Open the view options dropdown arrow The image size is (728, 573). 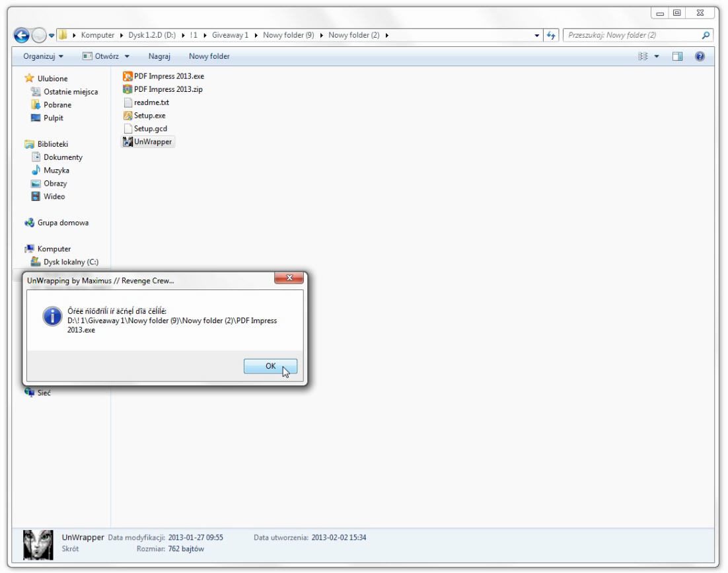tap(657, 57)
